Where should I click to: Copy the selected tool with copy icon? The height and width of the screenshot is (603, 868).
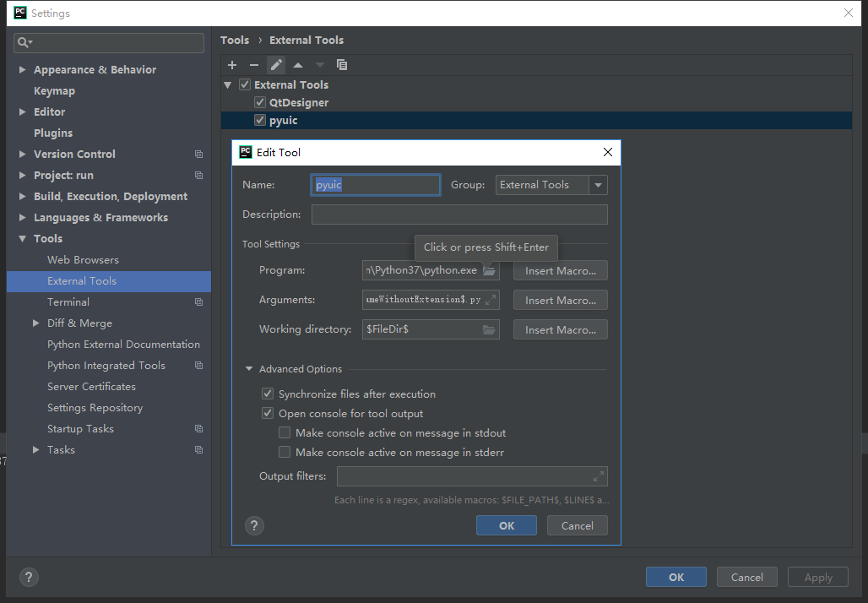[342, 65]
